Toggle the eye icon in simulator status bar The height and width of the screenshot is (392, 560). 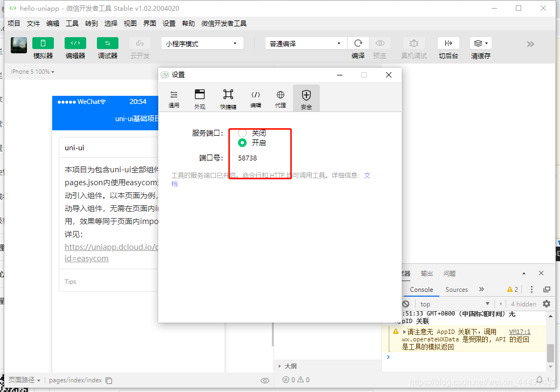coord(264,381)
